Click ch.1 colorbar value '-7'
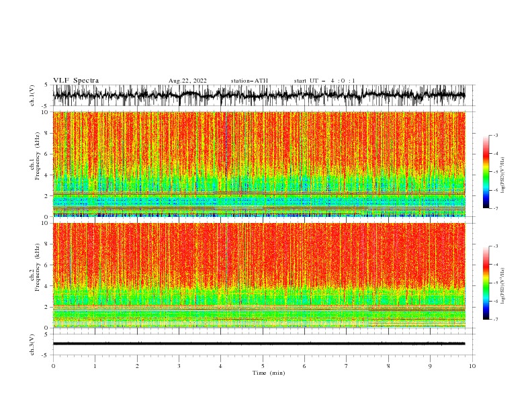The height and width of the screenshot is (411, 532). click(x=495, y=209)
